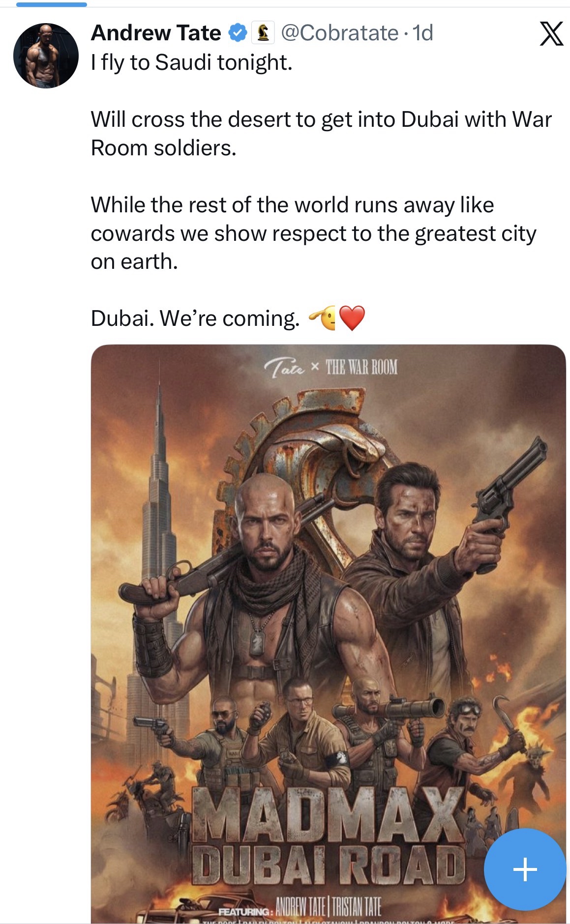Tap the X logo in the corner
570x924 pixels.
(x=551, y=33)
